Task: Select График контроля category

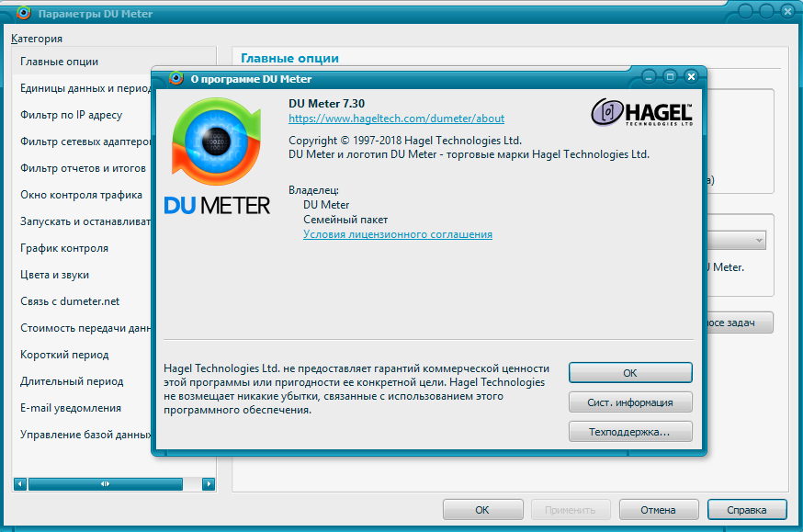Action: pyautogui.click(x=82, y=248)
